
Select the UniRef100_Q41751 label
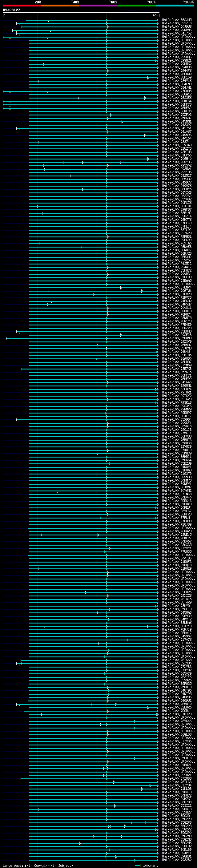(177, 128)
